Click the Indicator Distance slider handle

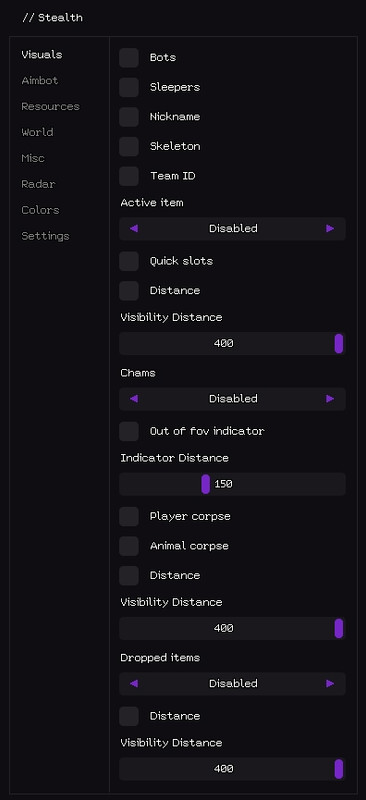[206, 484]
